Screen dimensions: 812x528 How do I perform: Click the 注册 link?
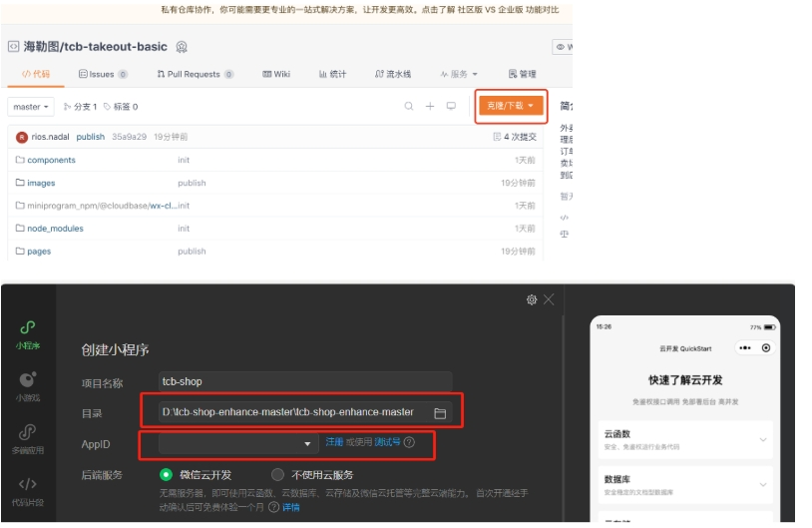coord(334,442)
